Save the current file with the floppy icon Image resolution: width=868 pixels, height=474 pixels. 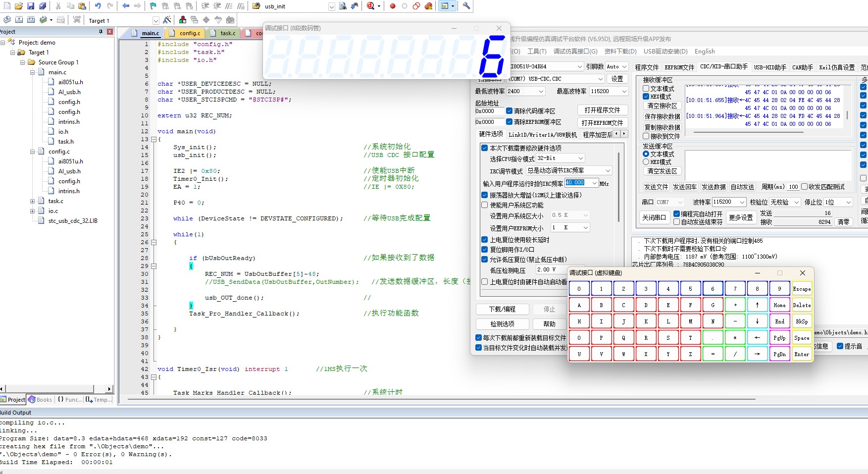point(31,6)
